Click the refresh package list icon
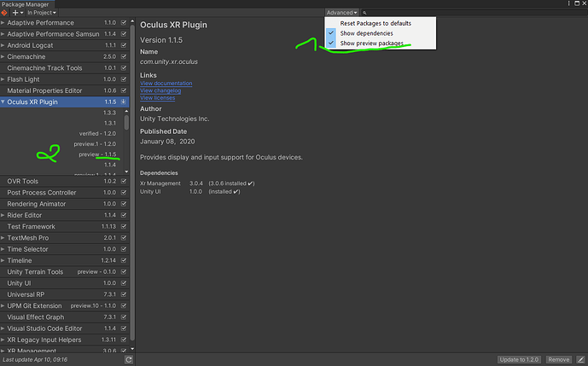Image resolution: width=588 pixels, height=366 pixels. coord(129,360)
